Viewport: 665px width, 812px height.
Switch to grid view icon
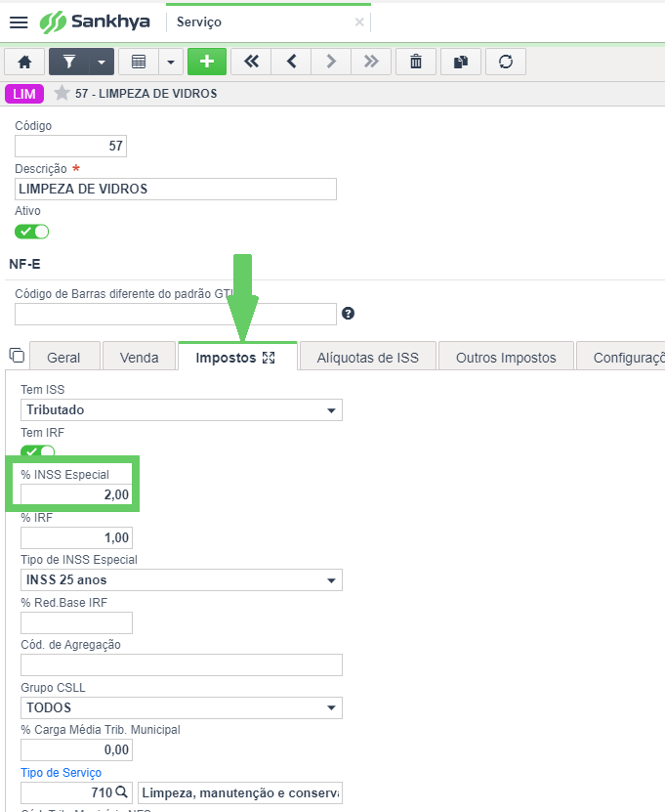pos(138,63)
